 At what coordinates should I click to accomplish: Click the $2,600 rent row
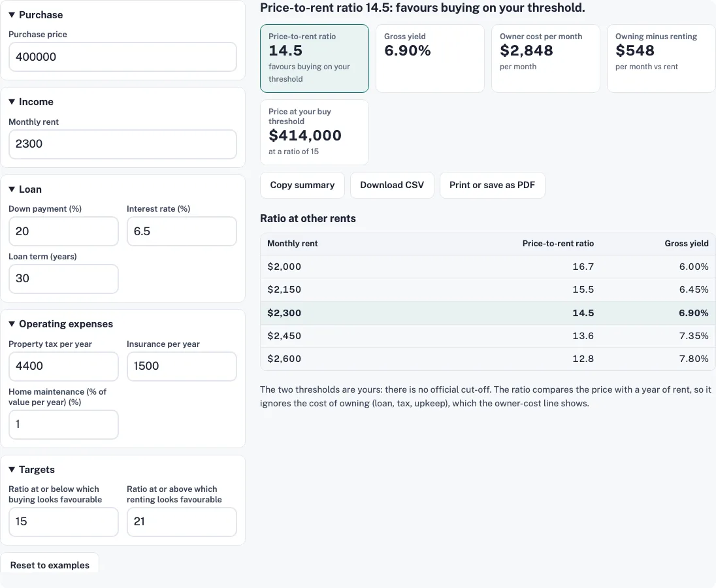tap(488, 359)
